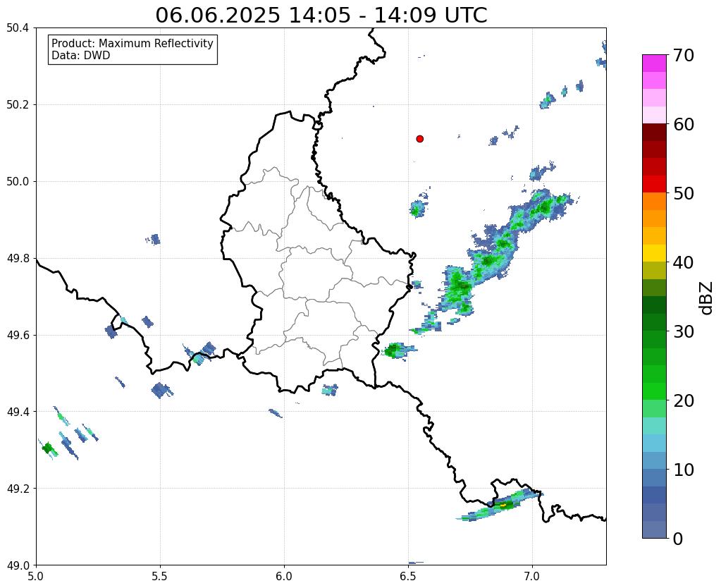
Task: Click the colorbar tick label "10"
Action: click(684, 470)
